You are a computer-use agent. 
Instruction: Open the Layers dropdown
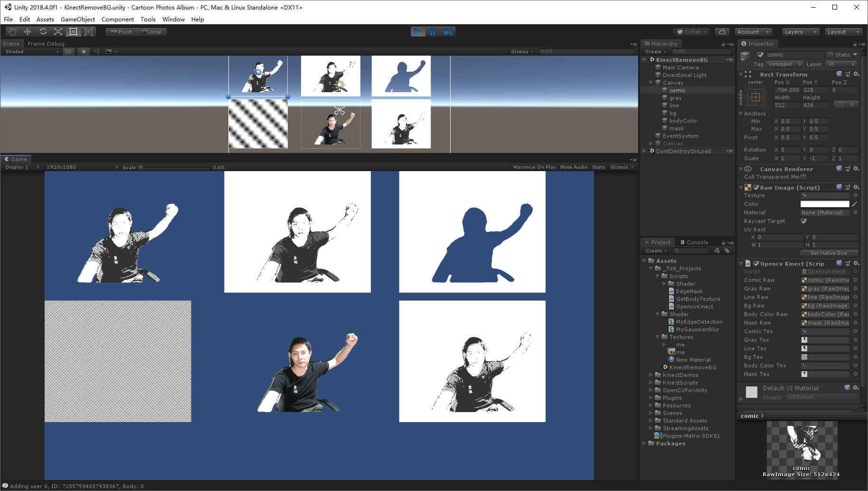click(x=801, y=32)
